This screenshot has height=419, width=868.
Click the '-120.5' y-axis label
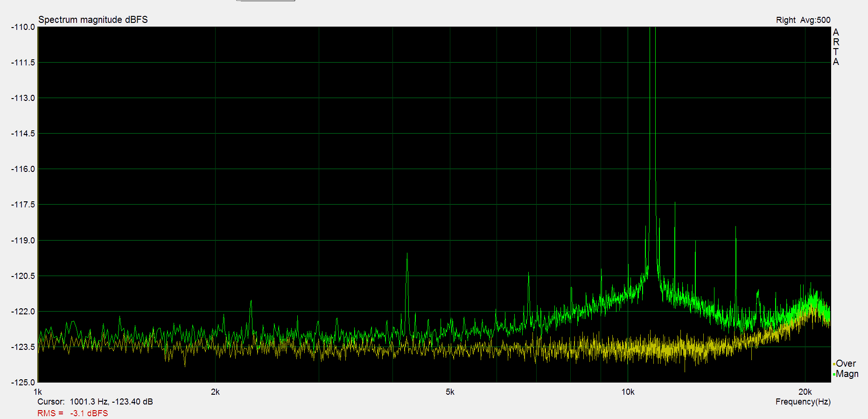click(x=23, y=276)
